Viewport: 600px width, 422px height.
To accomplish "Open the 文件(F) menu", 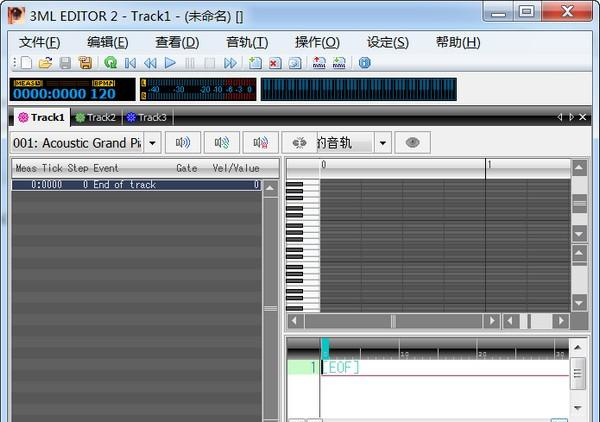I will click(40, 42).
